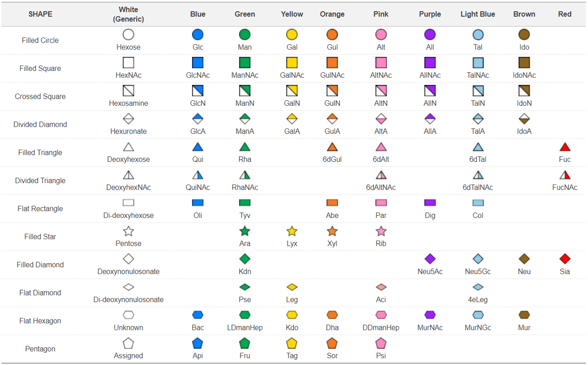Select the green ManNAc filled square

tap(245, 63)
